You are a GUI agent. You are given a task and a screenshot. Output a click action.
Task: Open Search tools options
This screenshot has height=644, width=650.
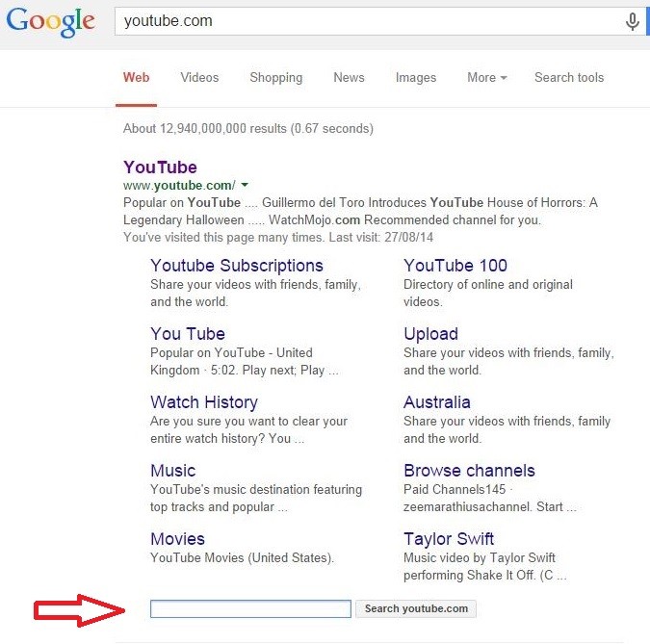coord(569,78)
